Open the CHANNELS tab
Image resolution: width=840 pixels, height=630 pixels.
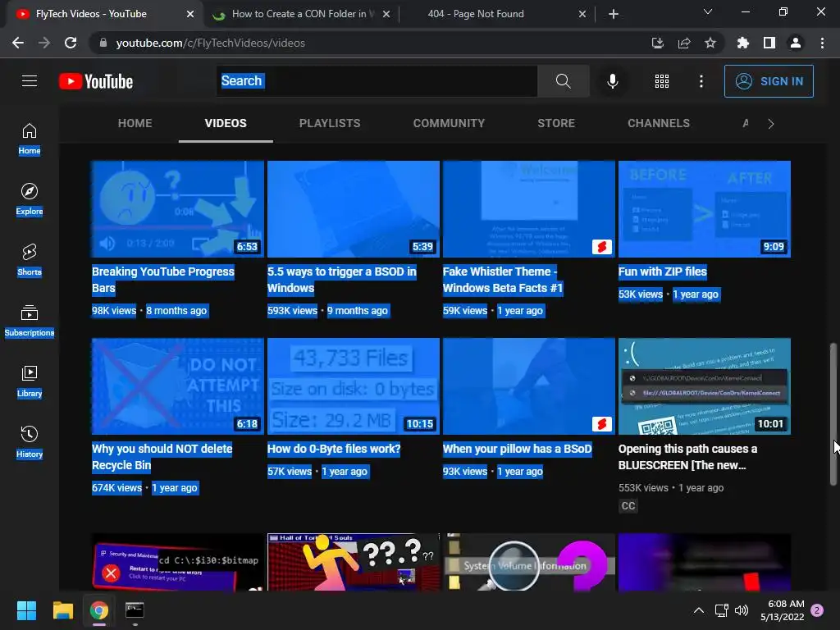pyautogui.click(x=659, y=123)
